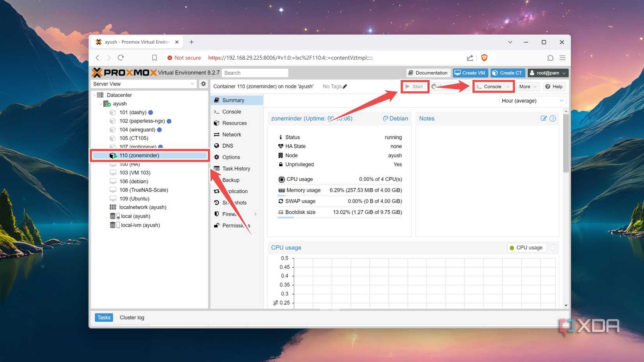Open the Network section
The height and width of the screenshot is (362, 644).
[237, 135]
